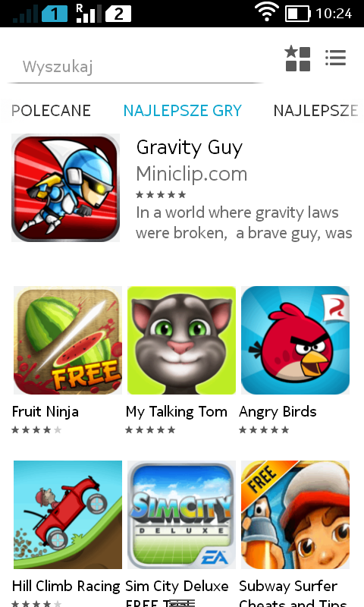The width and height of the screenshot is (364, 607).
Task: Switch to the rightmost NAJLEPSZE tab
Action: (x=315, y=111)
